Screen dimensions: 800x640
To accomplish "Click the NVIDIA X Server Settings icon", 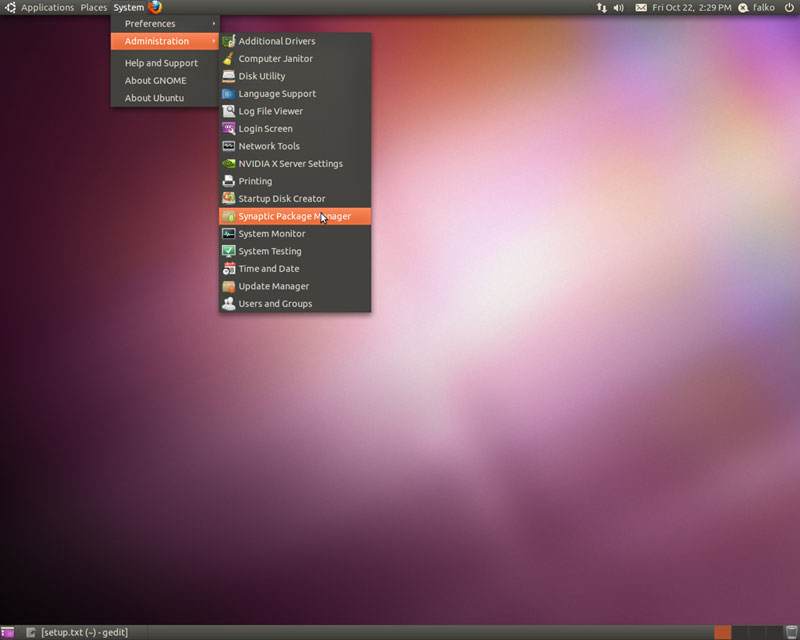I will [x=229, y=164].
